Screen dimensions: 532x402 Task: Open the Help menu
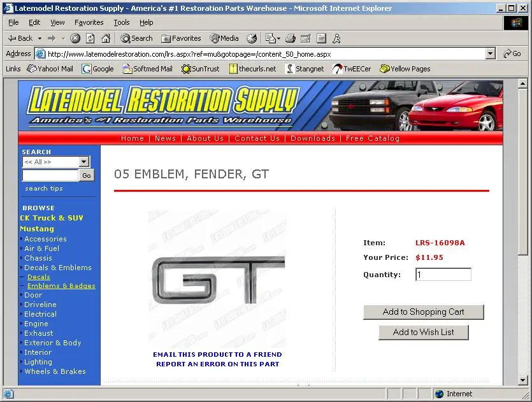tap(147, 22)
